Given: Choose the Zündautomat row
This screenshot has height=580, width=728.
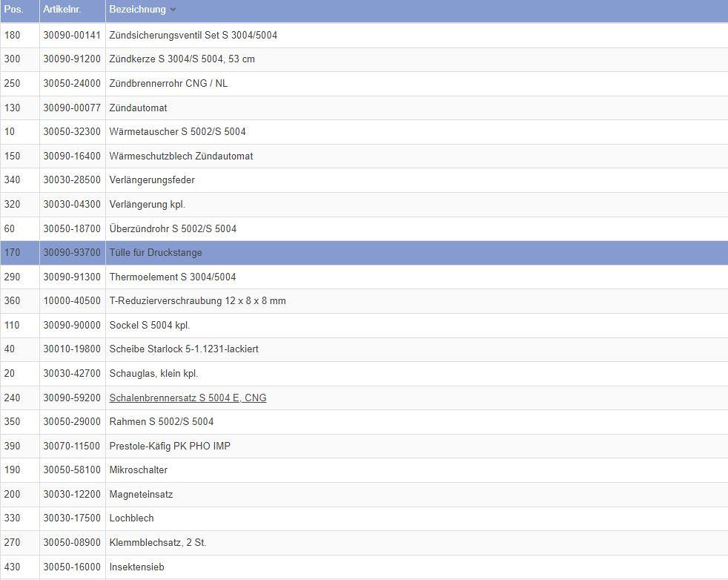Looking at the screenshot, I should pyautogui.click(x=138, y=108).
